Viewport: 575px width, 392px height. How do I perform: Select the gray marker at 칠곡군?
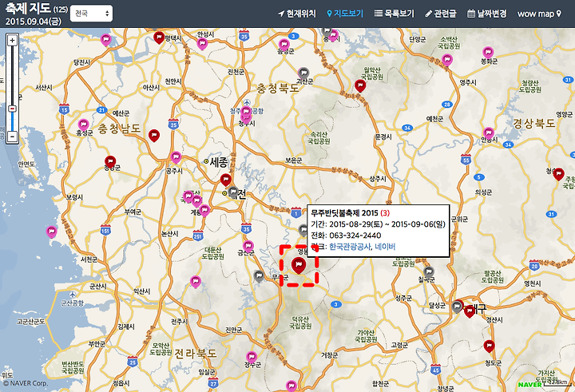click(429, 272)
